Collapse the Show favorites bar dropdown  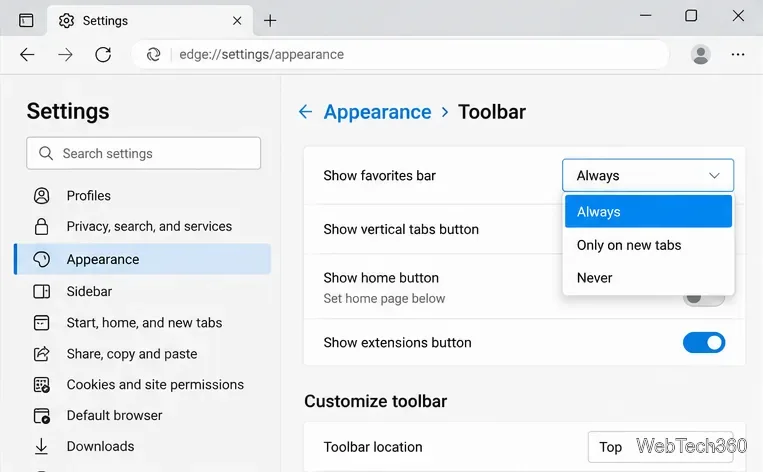[648, 175]
